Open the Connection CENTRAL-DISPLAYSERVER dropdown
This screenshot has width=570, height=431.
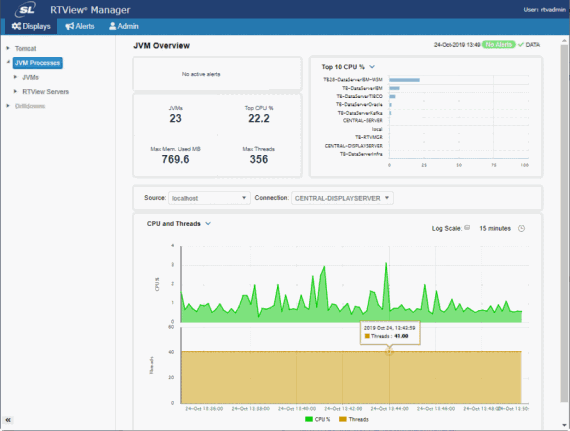342,198
